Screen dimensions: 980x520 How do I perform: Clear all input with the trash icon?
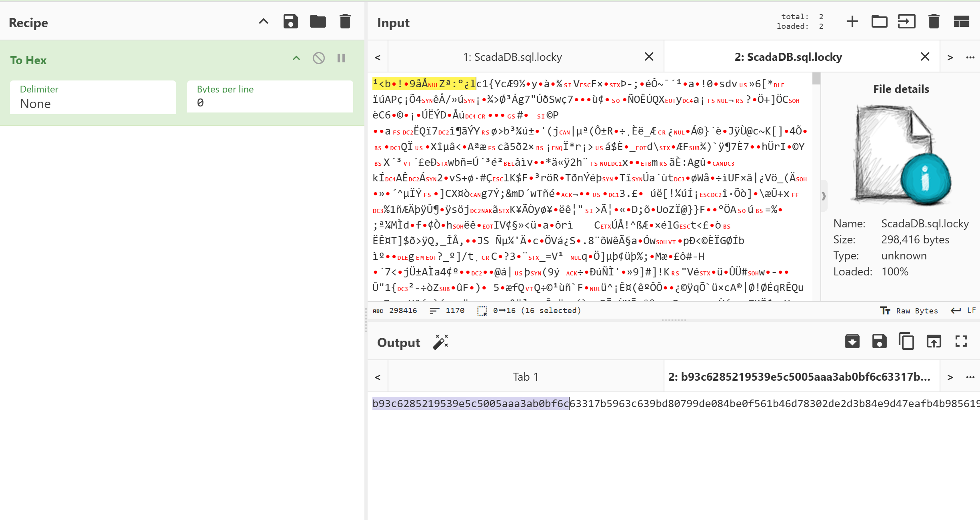pyautogui.click(x=934, y=22)
